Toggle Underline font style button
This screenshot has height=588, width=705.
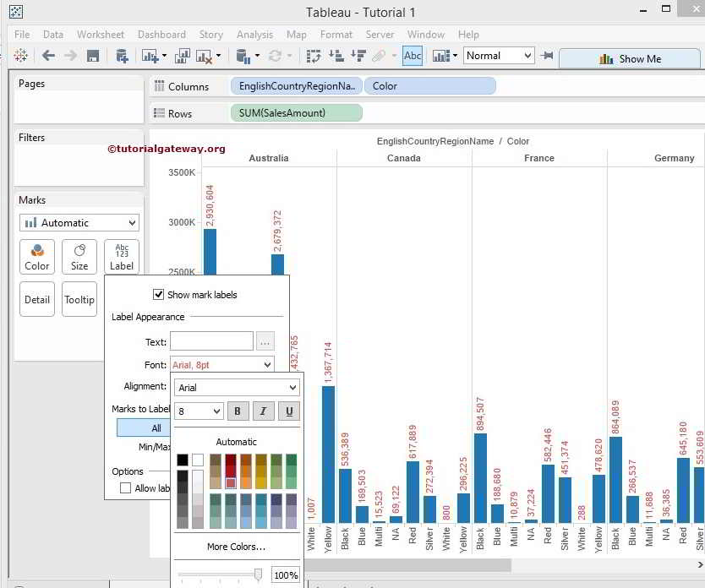pos(289,411)
